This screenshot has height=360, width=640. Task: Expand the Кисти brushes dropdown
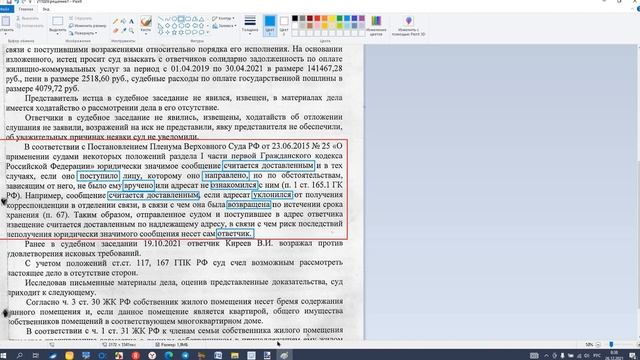[146, 33]
